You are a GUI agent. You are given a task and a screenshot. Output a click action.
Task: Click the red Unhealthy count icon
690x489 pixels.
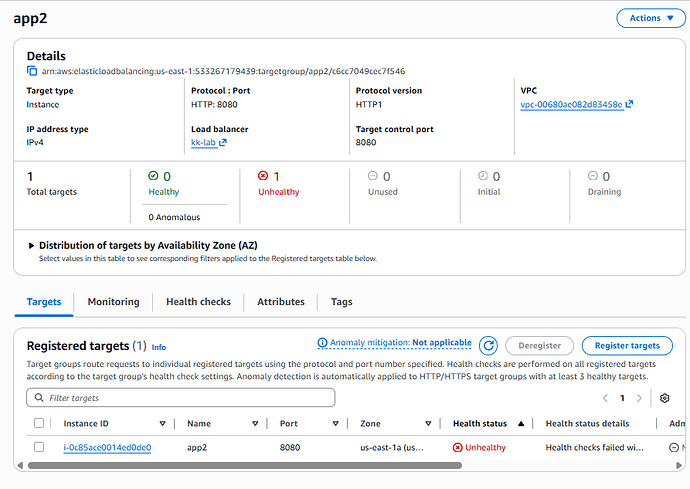(263, 176)
